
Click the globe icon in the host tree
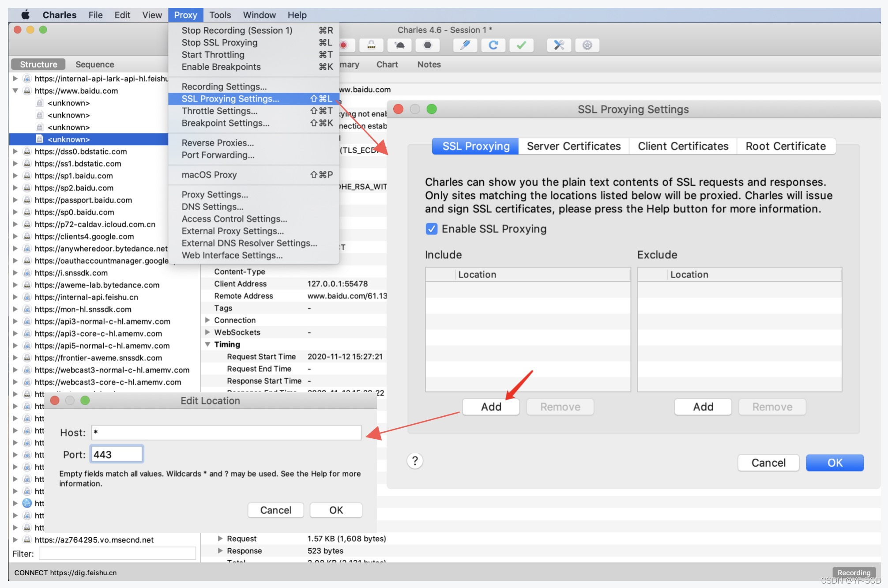27,503
